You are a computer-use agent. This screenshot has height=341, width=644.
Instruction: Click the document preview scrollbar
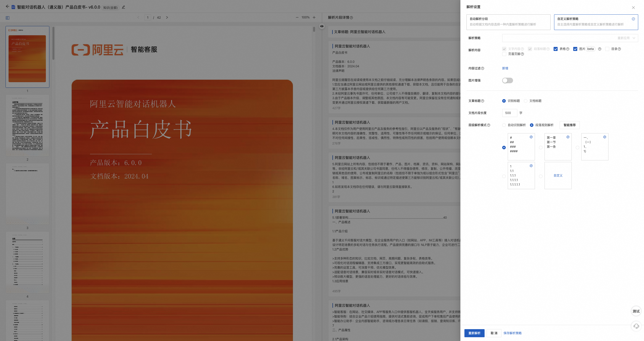[x=314, y=29]
